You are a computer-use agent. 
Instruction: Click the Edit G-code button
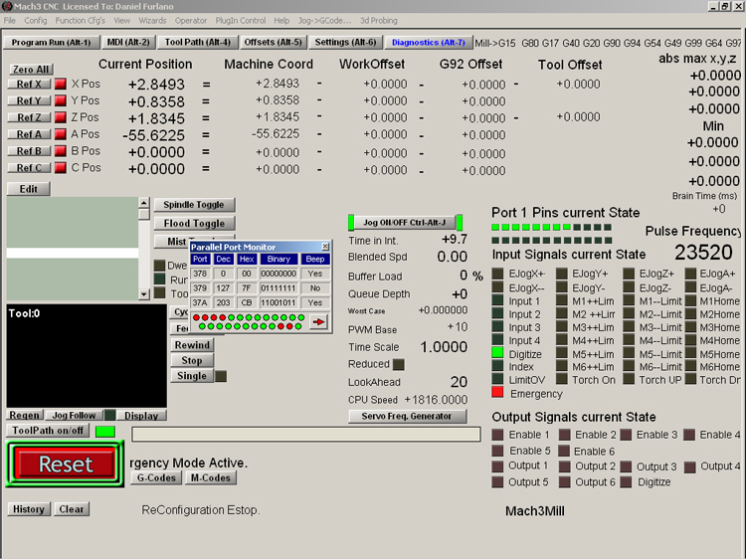click(x=29, y=189)
